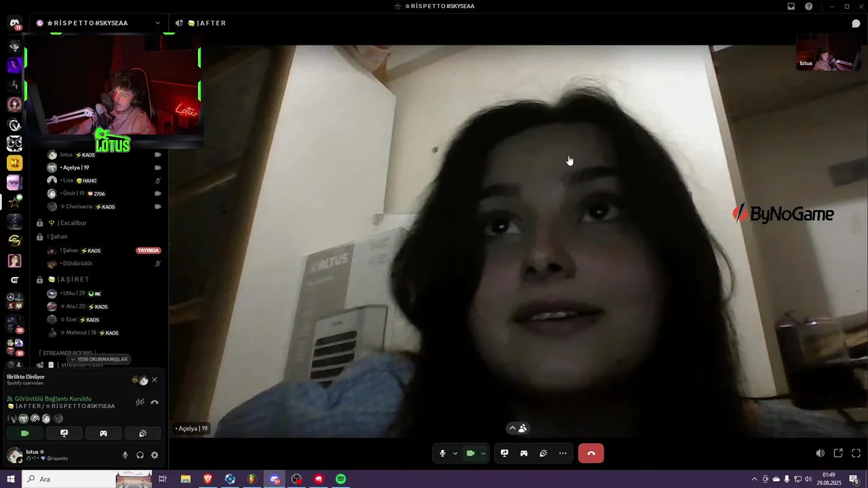
Task: Open lotus user profile avatar
Action: coord(14,455)
